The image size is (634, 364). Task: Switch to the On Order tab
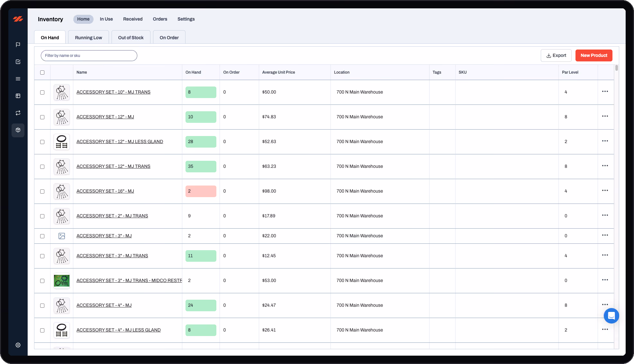coord(169,37)
